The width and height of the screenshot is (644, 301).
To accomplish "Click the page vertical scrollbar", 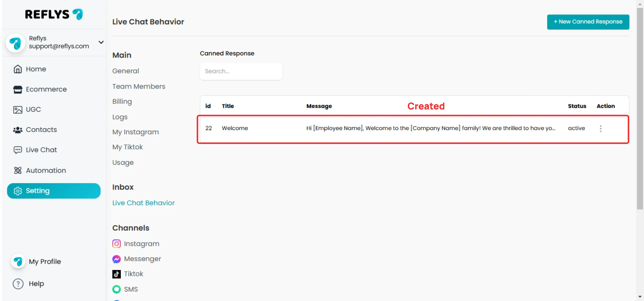I will tap(640, 109).
